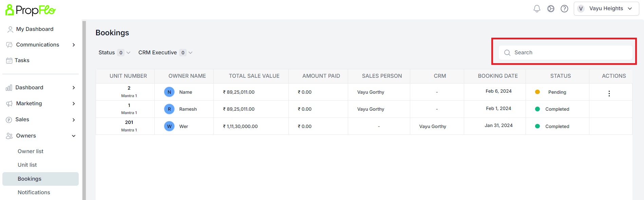This screenshot has height=200, width=644.
Task: Open the notifications bell icon
Action: (x=537, y=9)
